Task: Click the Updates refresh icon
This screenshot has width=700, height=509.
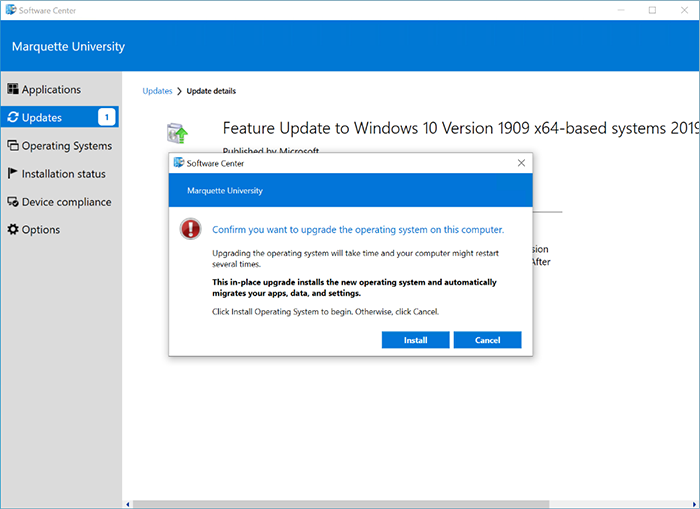Action: pyautogui.click(x=13, y=118)
